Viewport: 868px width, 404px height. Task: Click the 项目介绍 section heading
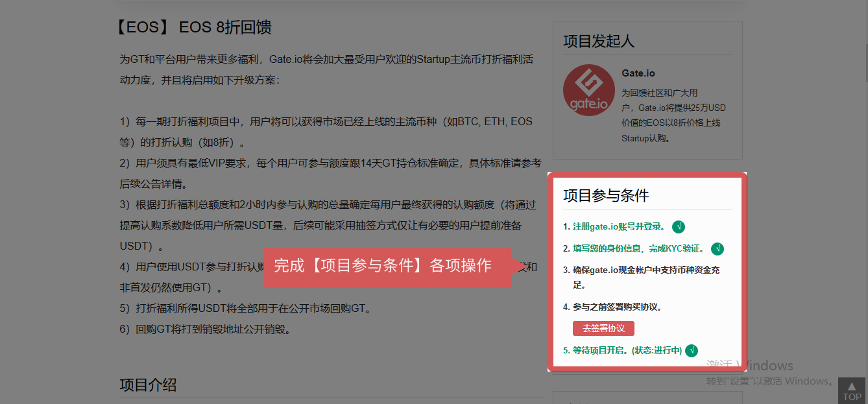pyautogui.click(x=148, y=385)
